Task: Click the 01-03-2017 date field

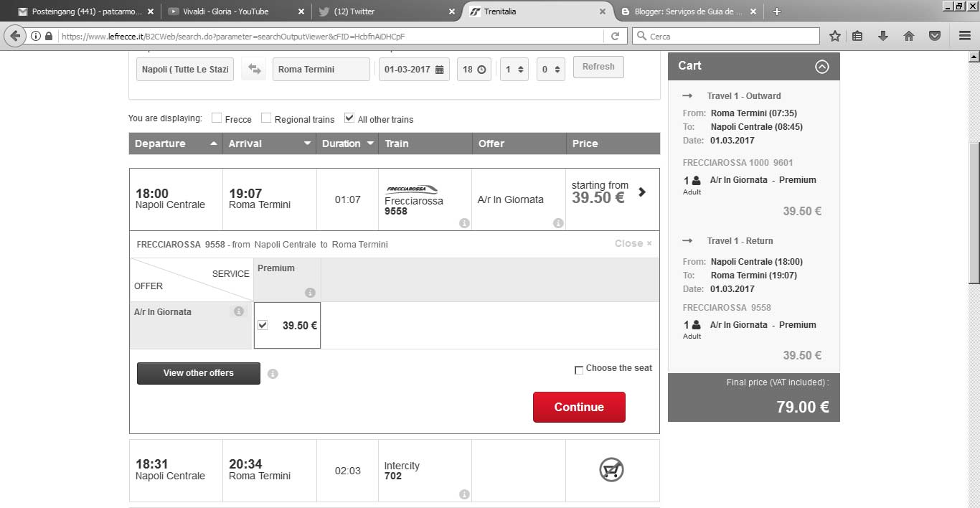Action: (x=414, y=70)
